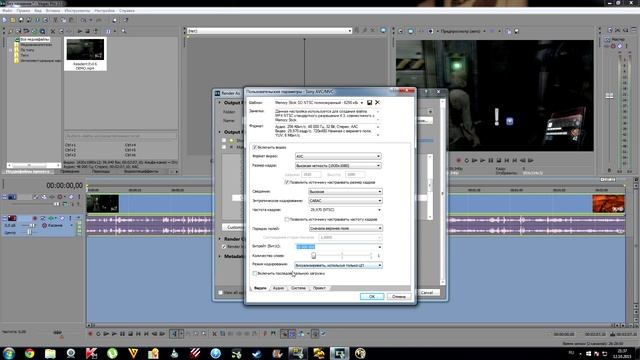This screenshot has width=640, height=360.
Task: Open File Explorer from the taskbar
Action: (50, 353)
